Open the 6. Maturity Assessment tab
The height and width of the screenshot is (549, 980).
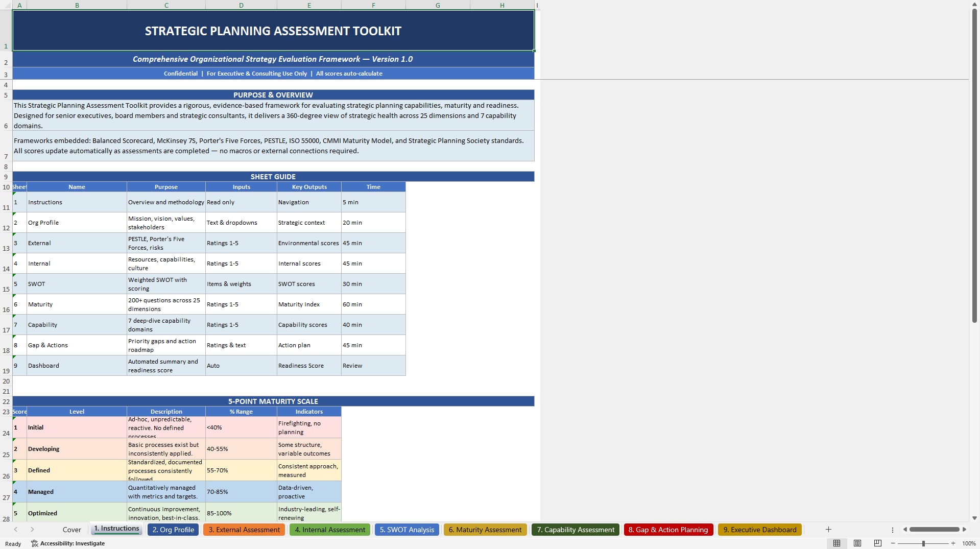click(485, 530)
